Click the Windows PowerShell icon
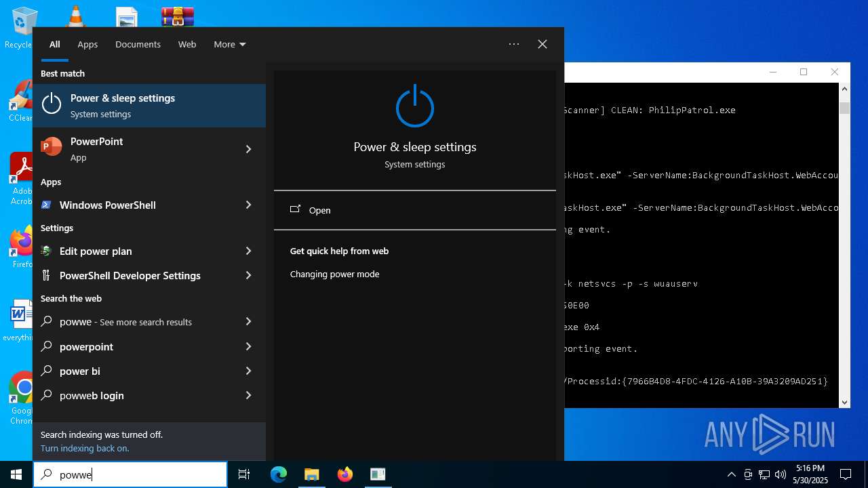The height and width of the screenshot is (488, 868). [46, 205]
